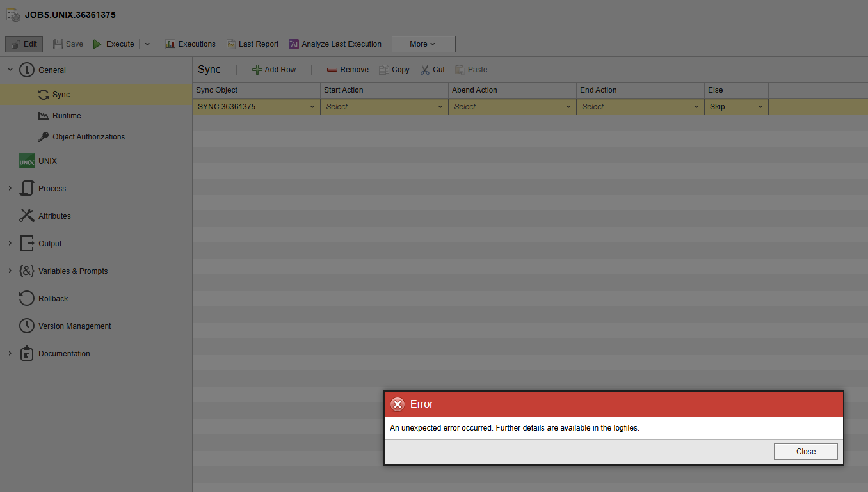
Task: Click the UNIX label in sidebar
Action: tap(47, 161)
